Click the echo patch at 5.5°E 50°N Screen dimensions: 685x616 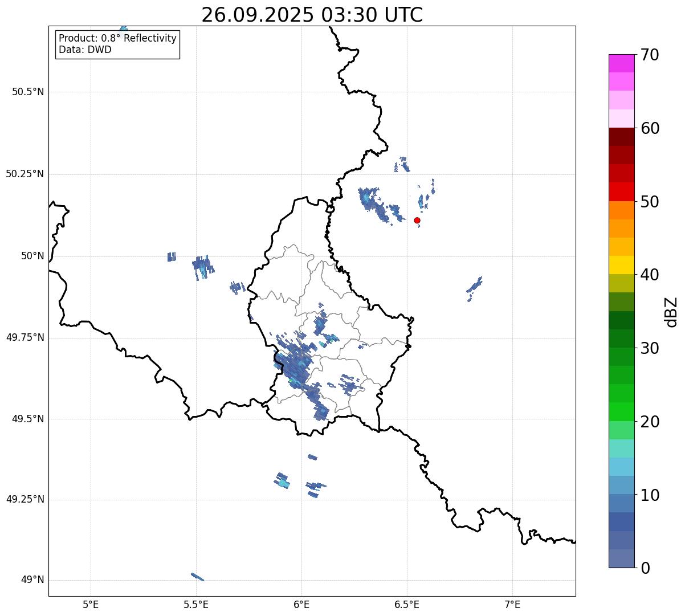coord(202,266)
